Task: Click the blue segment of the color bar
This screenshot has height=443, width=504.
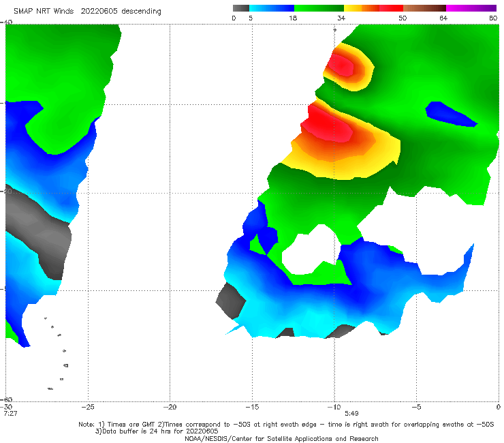Action: point(272,8)
